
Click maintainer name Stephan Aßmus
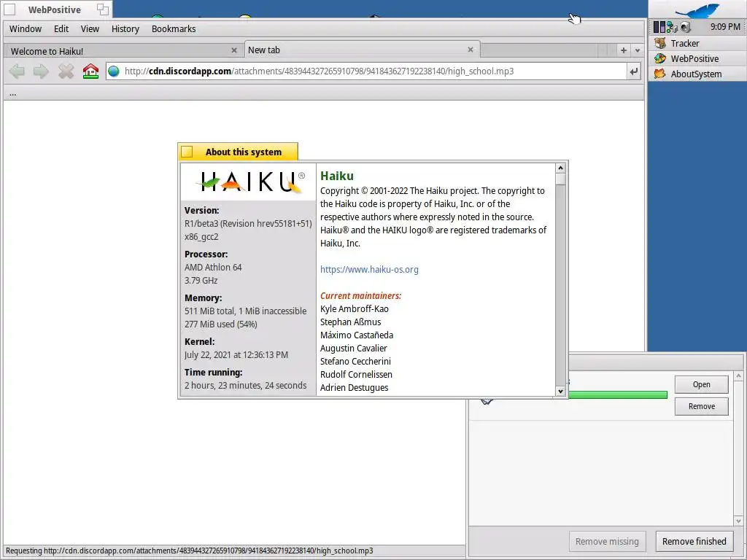pos(350,322)
